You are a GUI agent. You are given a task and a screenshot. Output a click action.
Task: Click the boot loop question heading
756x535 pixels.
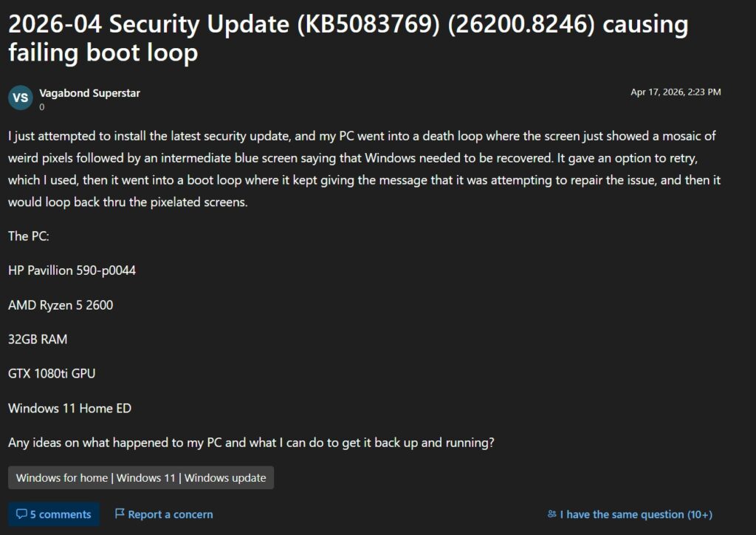[347, 37]
